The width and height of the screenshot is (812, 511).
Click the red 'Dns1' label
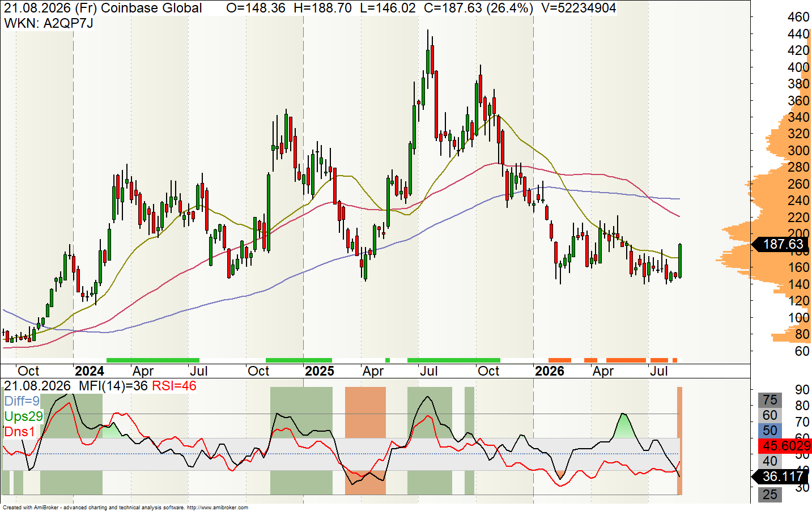20,432
